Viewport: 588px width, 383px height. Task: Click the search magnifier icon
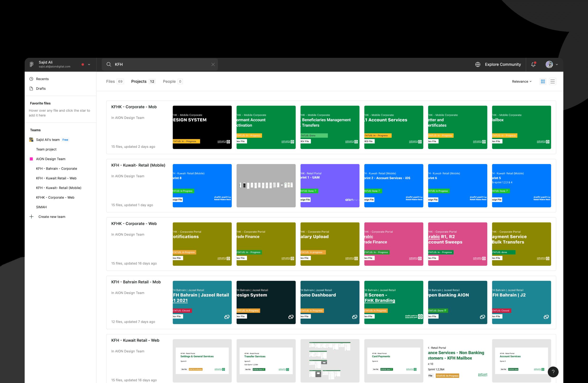click(x=109, y=64)
